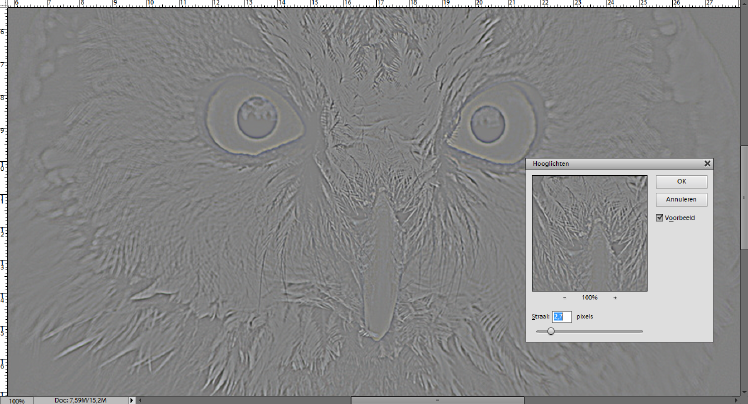Confirm the Hooglichten filter with OK
748x404 pixels.
point(681,182)
